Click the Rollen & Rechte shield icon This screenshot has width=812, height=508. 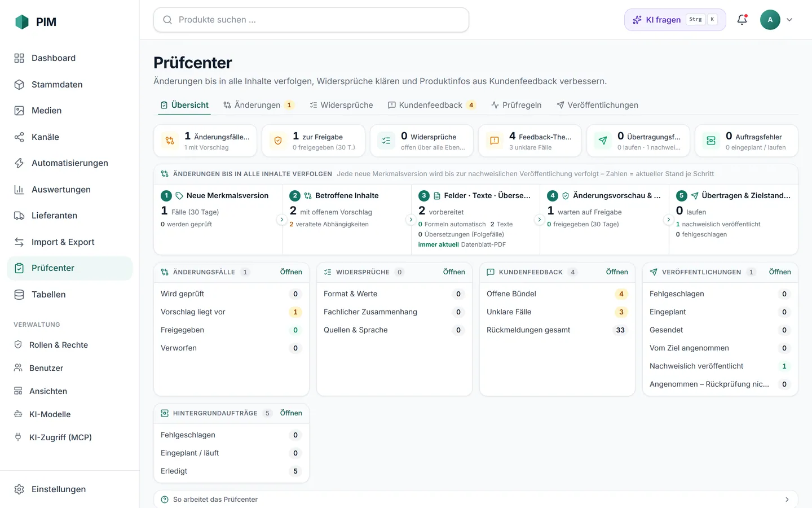pos(18,345)
